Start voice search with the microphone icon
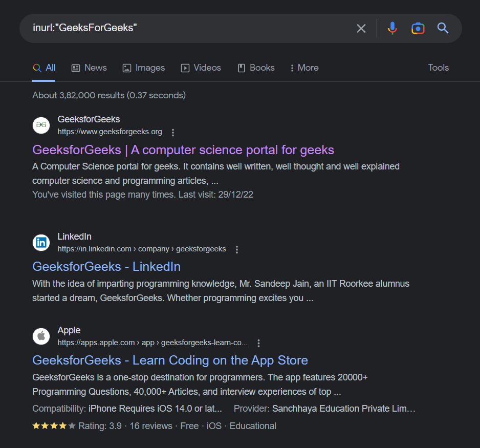480x448 pixels. tap(392, 28)
